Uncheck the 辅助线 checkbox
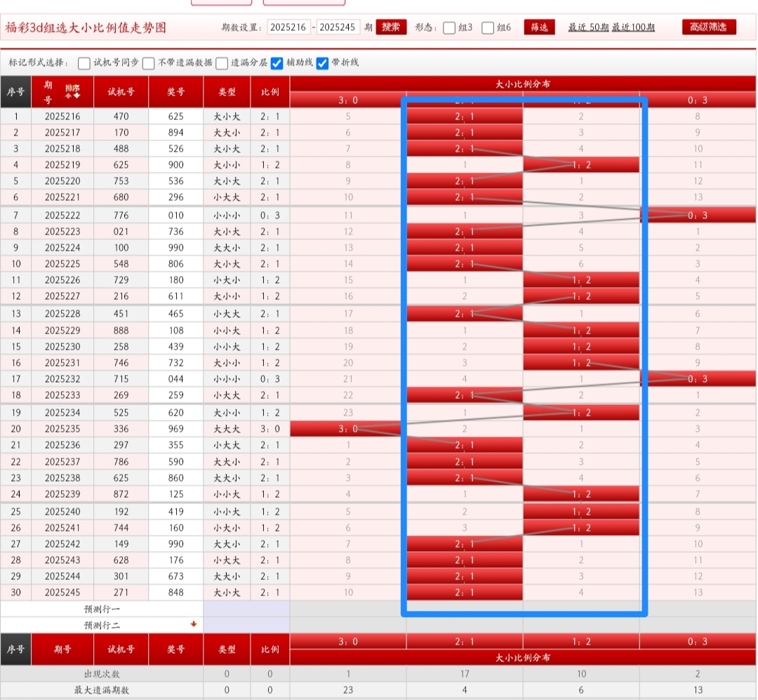The height and width of the screenshot is (700, 758). (277, 63)
